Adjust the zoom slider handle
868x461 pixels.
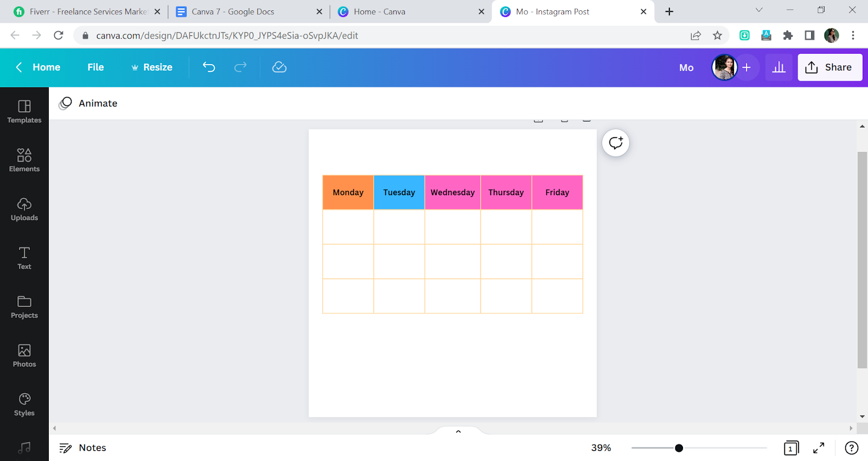click(679, 448)
